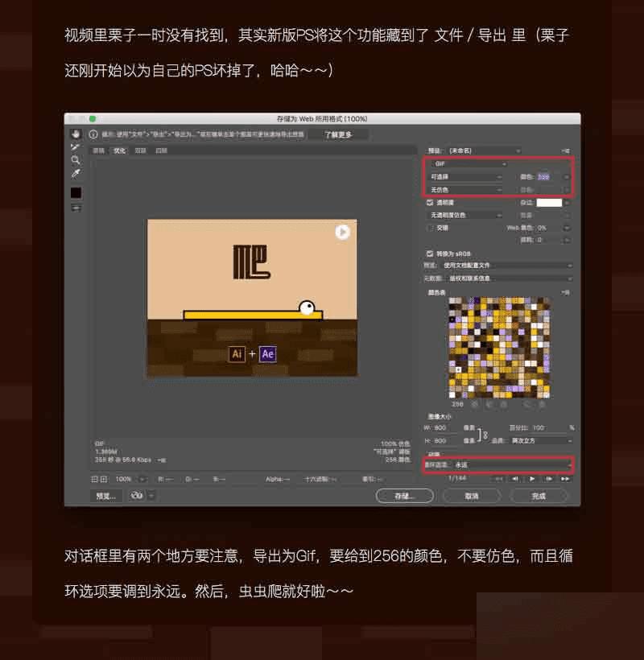
Task: Click the 完成 done button
Action: pos(539,496)
